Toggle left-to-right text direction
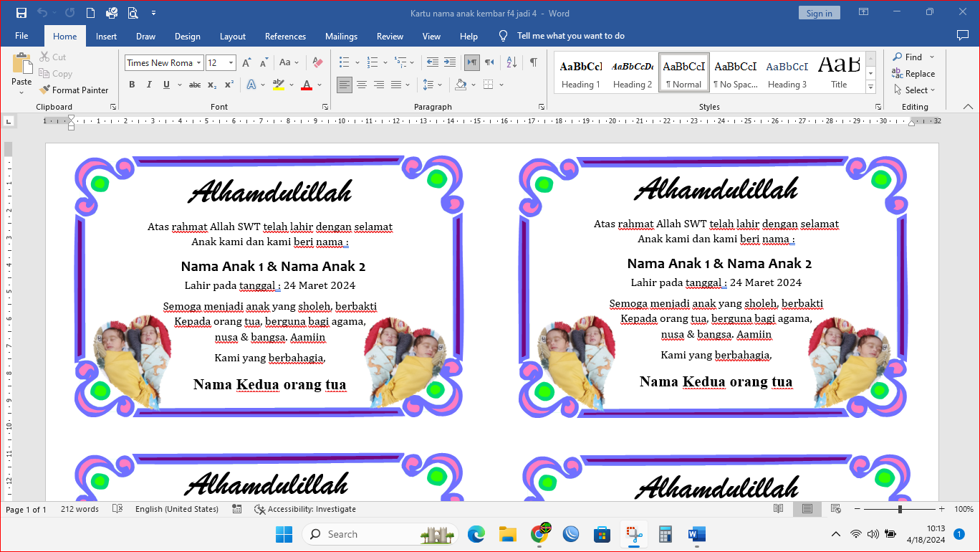 click(472, 62)
